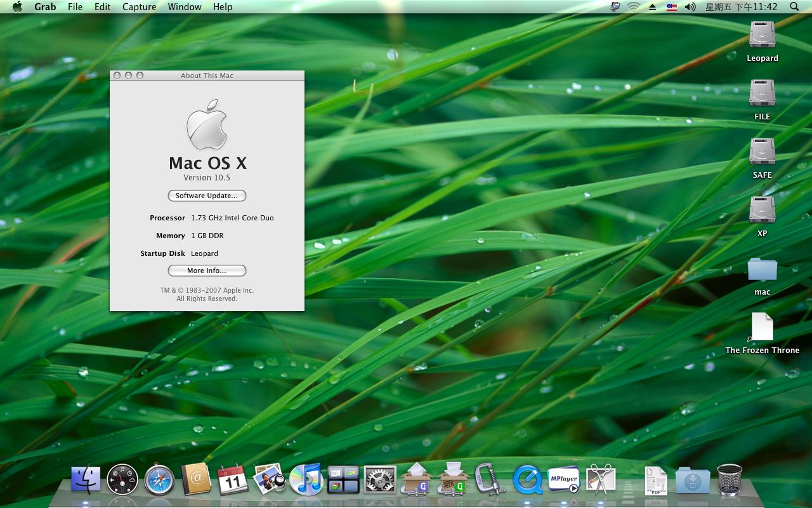
Task: Launch iCal calendar from the Dock
Action: pyautogui.click(x=233, y=479)
